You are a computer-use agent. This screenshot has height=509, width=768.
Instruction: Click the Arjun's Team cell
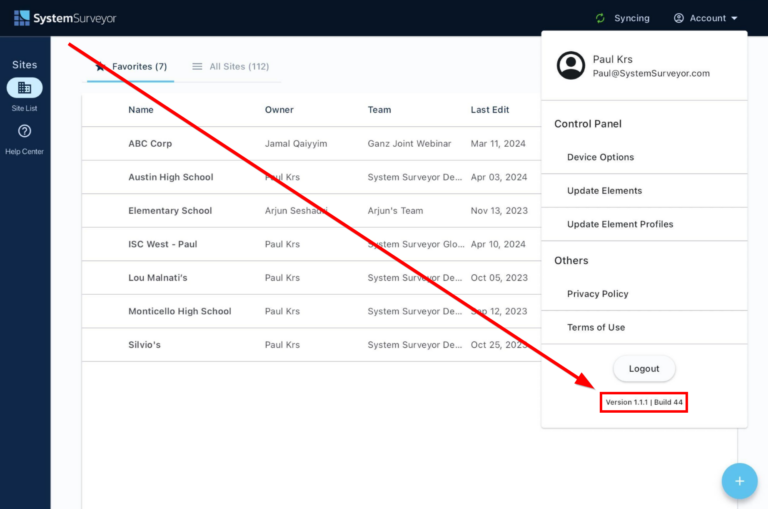(x=395, y=211)
